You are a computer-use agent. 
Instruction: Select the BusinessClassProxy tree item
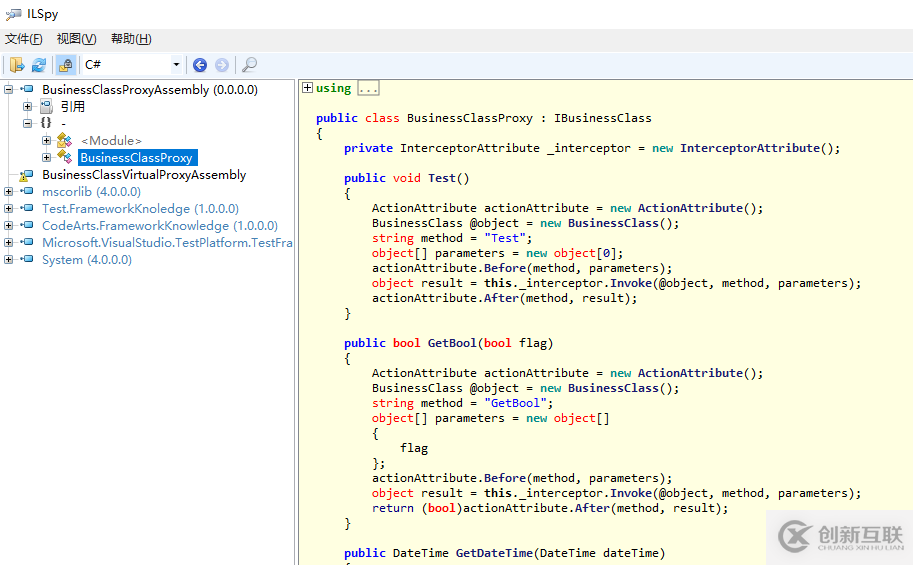[137, 157]
